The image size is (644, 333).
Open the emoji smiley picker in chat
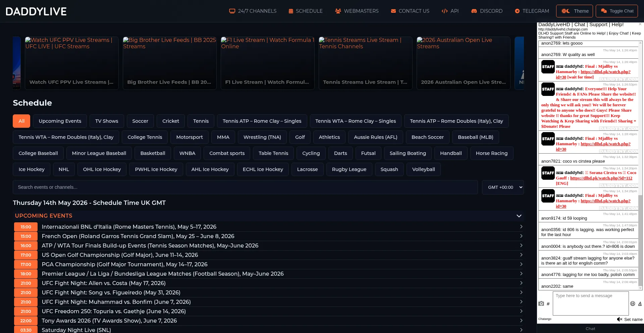[x=633, y=303]
